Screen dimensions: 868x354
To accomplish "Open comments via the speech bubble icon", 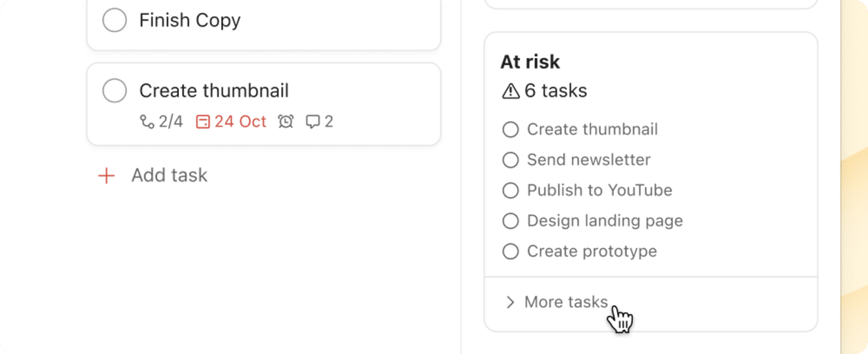I will tap(312, 122).
